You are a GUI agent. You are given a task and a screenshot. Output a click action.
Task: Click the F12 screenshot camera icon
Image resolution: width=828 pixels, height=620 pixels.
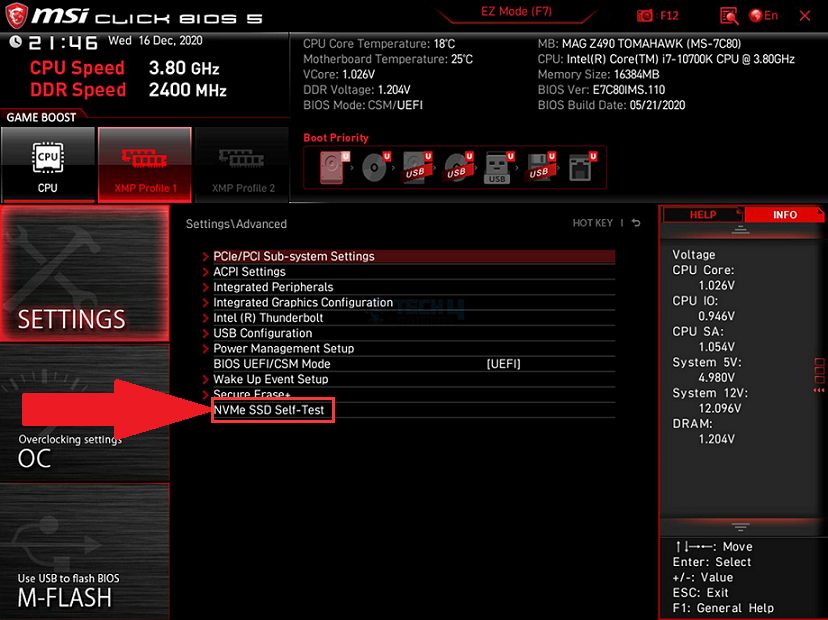tap(646, 16)
